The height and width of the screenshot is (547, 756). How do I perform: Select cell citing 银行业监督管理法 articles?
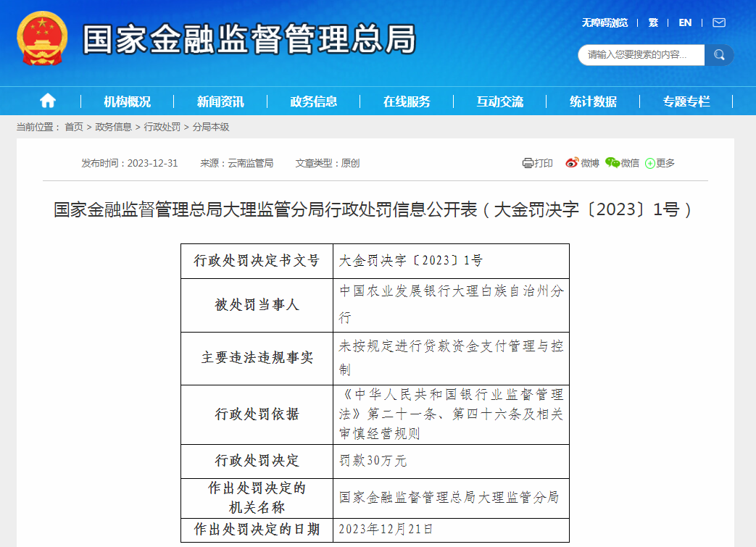(x=452, y=414)
